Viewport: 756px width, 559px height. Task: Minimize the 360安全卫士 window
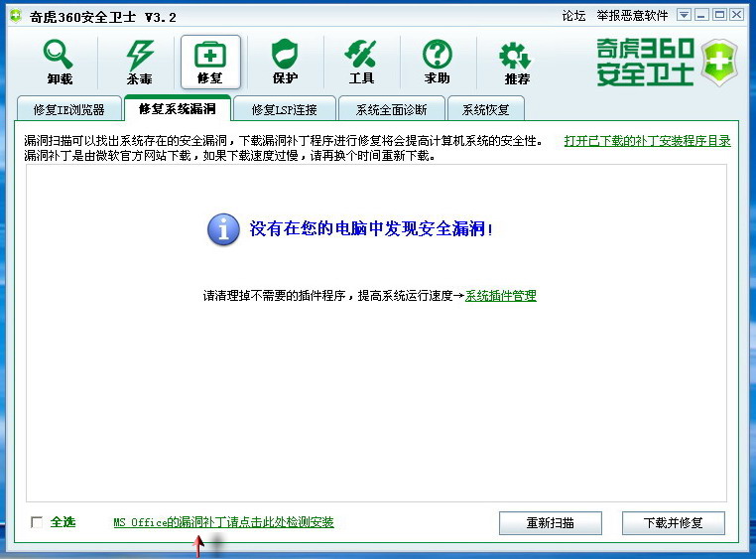(701, 15)
